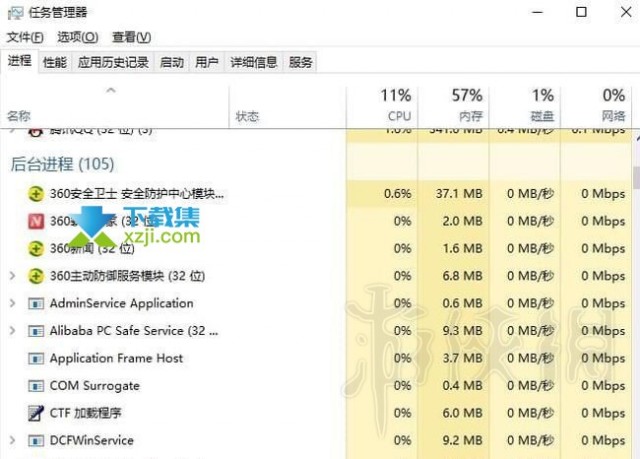Select the 后台进程 (105) group heading
This screenshot has height=459, width=640.
coord(62,164)
